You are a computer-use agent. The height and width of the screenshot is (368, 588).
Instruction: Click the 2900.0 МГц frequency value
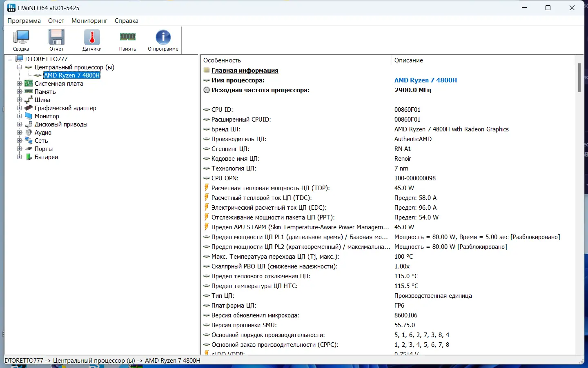click(x=413, y=90)
